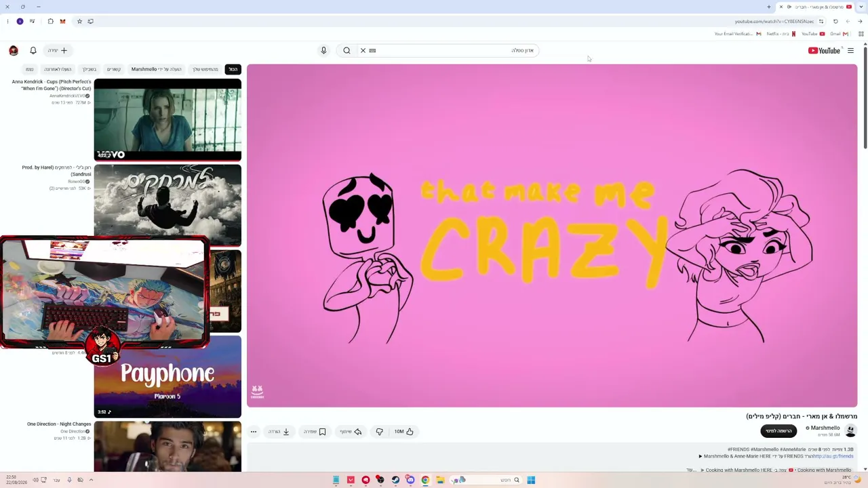Open Marshmello channel avatar

(850, 431)
